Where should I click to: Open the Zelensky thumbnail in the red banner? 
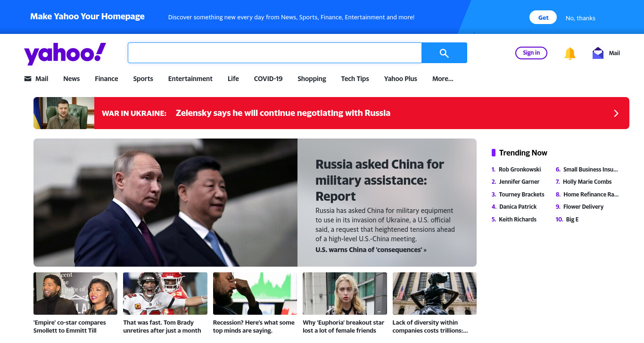[64, 113]
